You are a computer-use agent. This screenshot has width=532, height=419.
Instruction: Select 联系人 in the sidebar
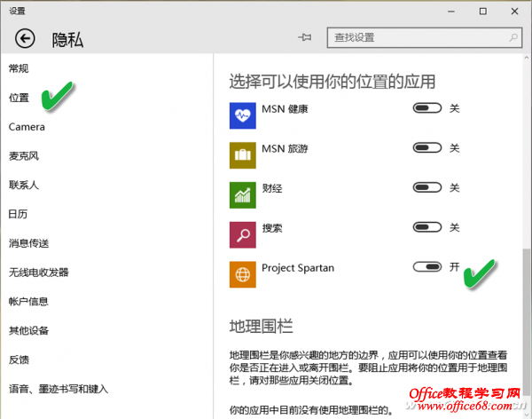tap(24, 186)
